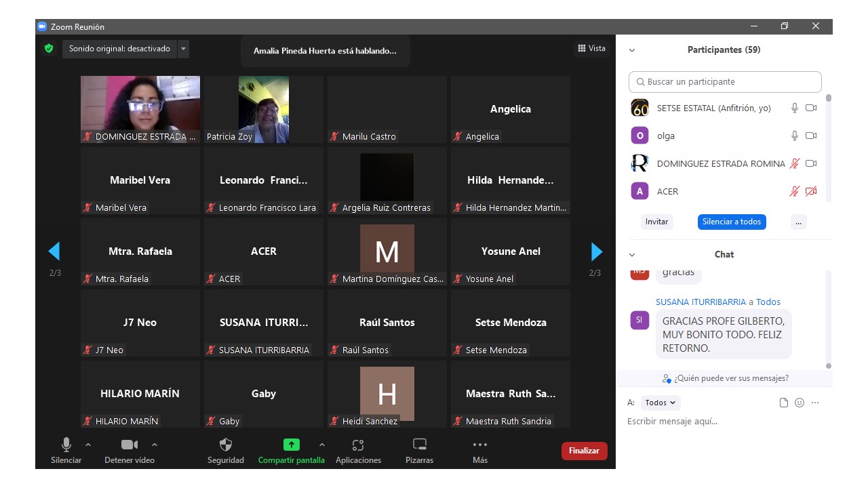Click the ACER avatar in participant list
Viewport: 868px width, 488px height.
[639, 191]
